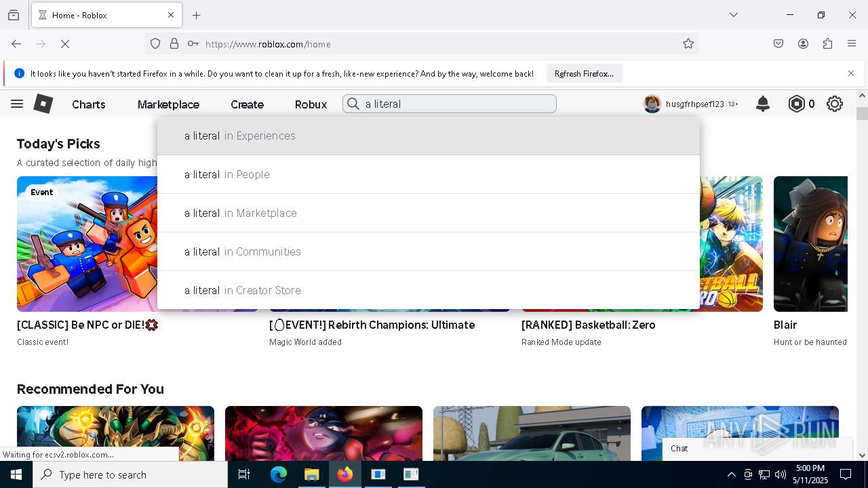Screen dimensions: 868x488
Task: Click the Refresh Firefox... button
Action: click(x=584, y=73)
